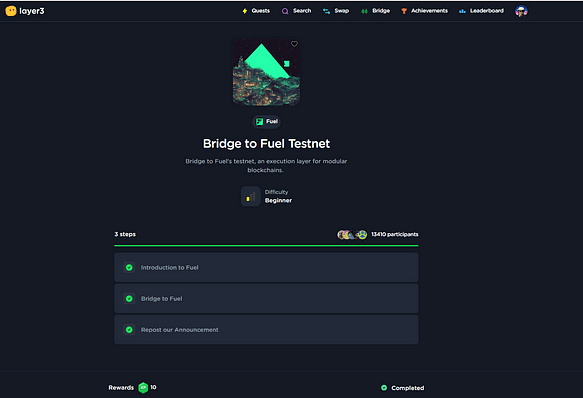Click the checkmark beside Repost our Announcement
The image size is (583, 398).
click(x=129, y=330)
